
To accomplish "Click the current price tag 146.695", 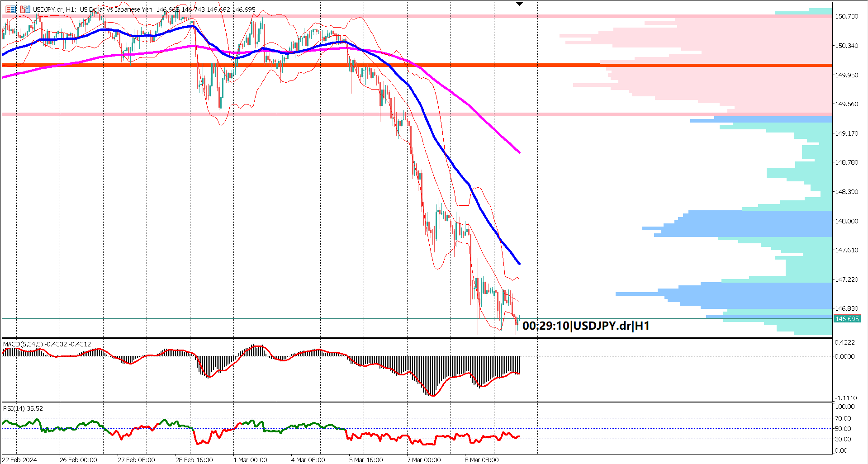I will (x=847, y=319).
